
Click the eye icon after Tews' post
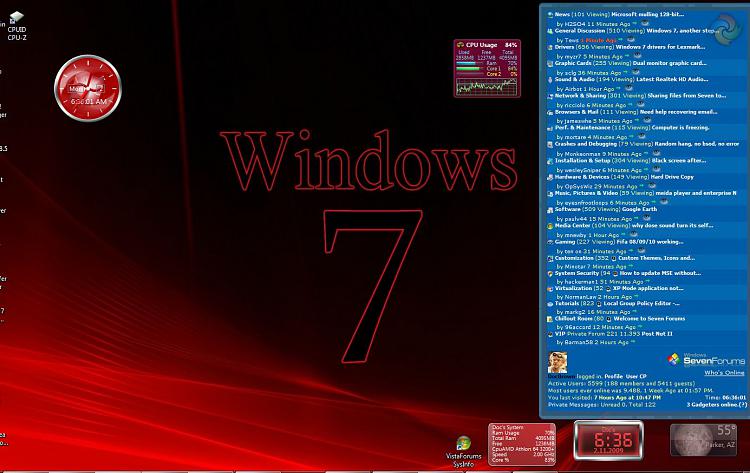point(631,40)
